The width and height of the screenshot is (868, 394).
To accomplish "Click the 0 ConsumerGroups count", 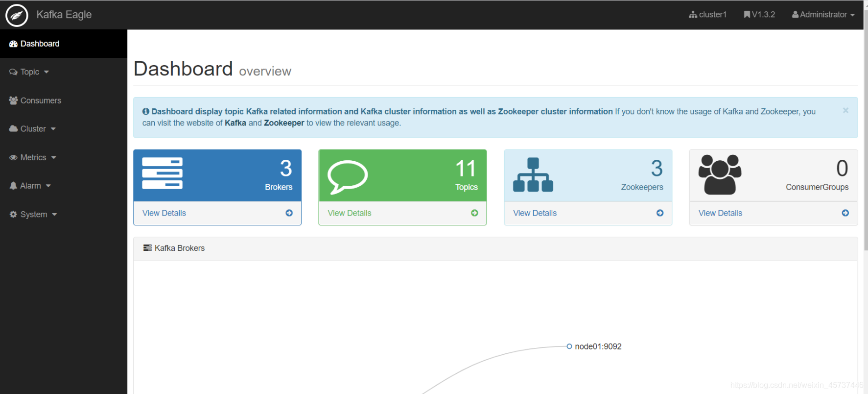I will [x=842, y=169].
